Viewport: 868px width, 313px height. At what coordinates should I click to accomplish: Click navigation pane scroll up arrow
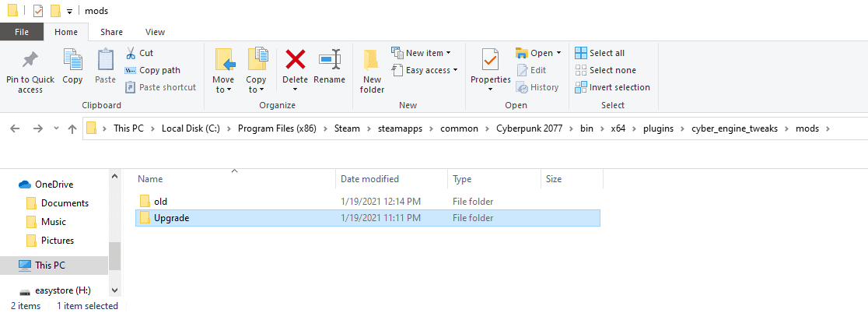pyautogui.click(x=114, y=176)
